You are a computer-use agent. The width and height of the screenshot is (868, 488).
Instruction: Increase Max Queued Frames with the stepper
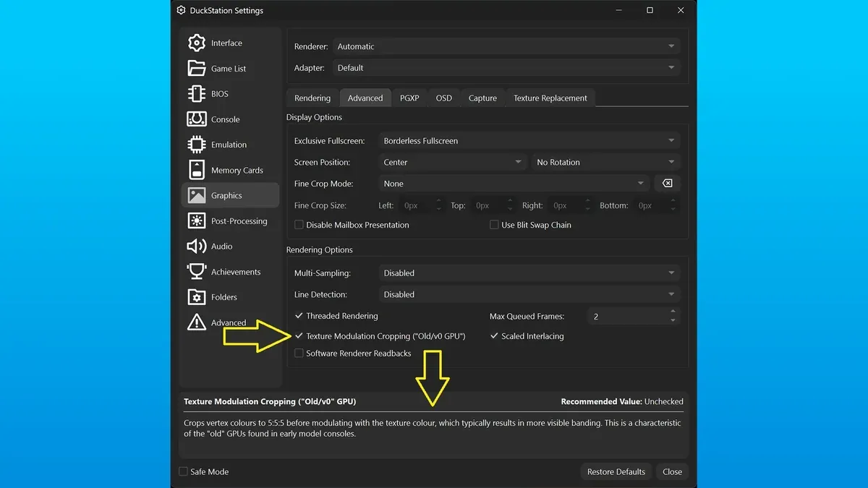672,312
